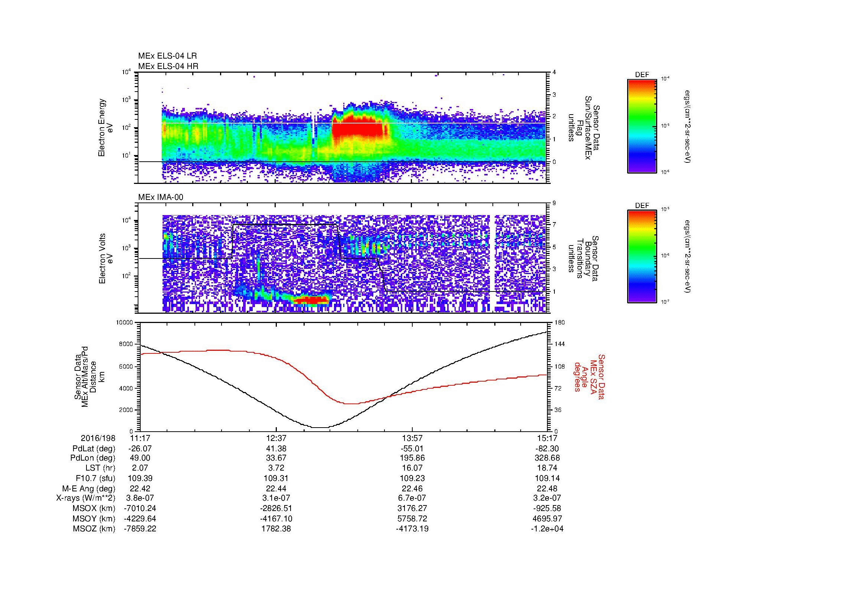Click the top DEF color bar

pos(642,126)
